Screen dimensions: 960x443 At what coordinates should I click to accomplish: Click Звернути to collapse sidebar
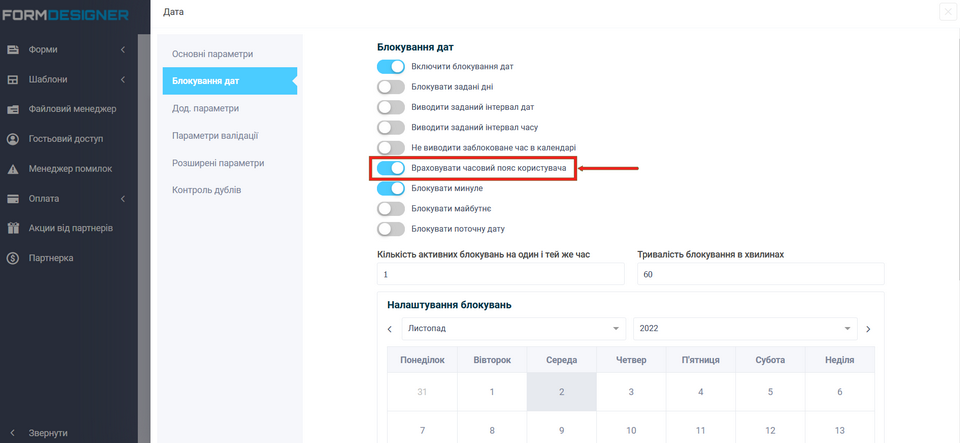click(x=48, y=432)
